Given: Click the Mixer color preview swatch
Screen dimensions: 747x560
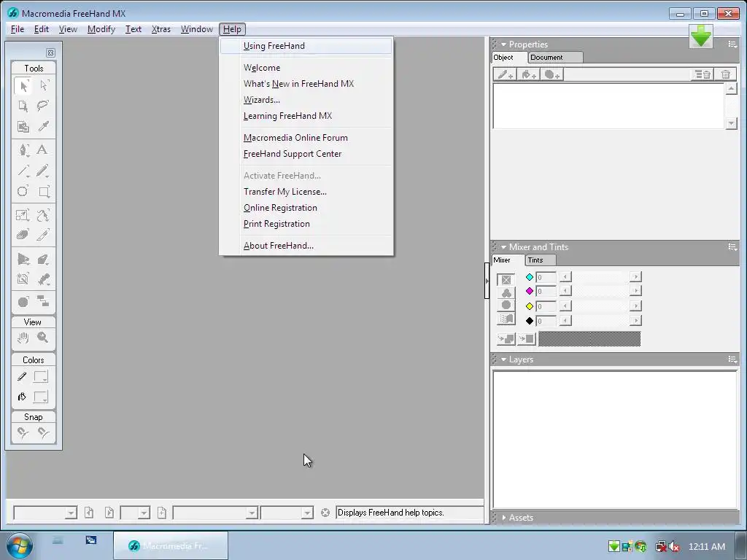Looking at the screenshot, I should click(589, 338).
